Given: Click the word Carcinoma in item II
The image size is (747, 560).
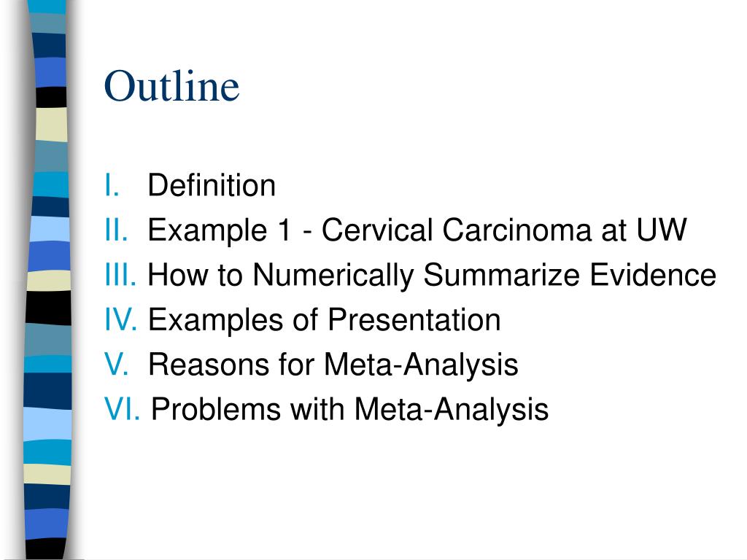Looking at the screenshot, I should 516,230.
